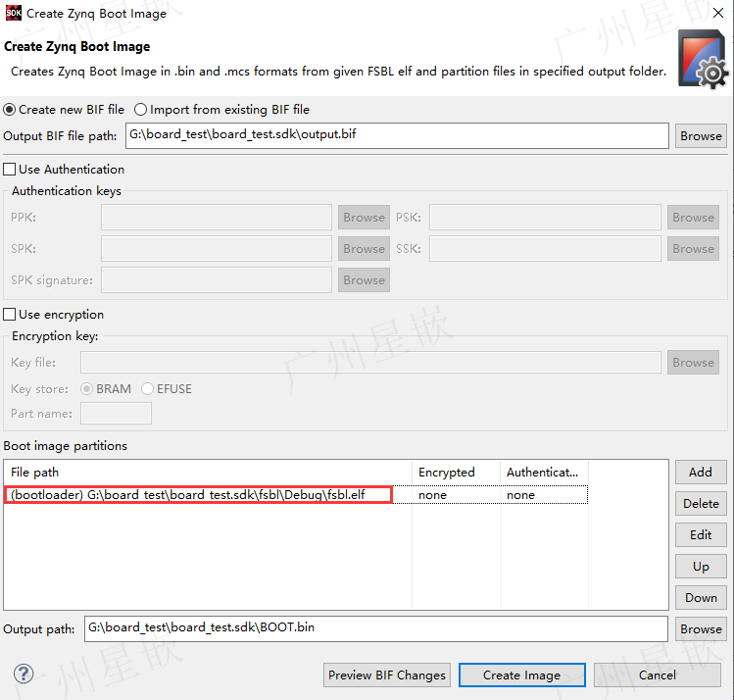
Task: Click Output BIF file path field
Action: click(397, 136)
